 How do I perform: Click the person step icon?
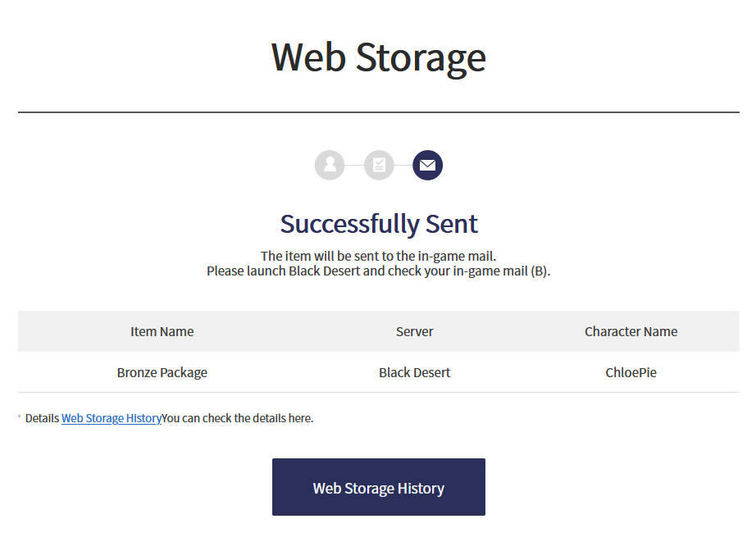point(330,165)
